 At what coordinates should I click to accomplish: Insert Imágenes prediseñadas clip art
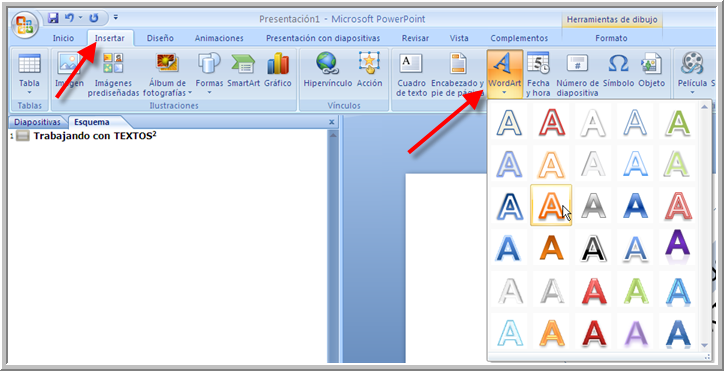(x=114, y=75)
